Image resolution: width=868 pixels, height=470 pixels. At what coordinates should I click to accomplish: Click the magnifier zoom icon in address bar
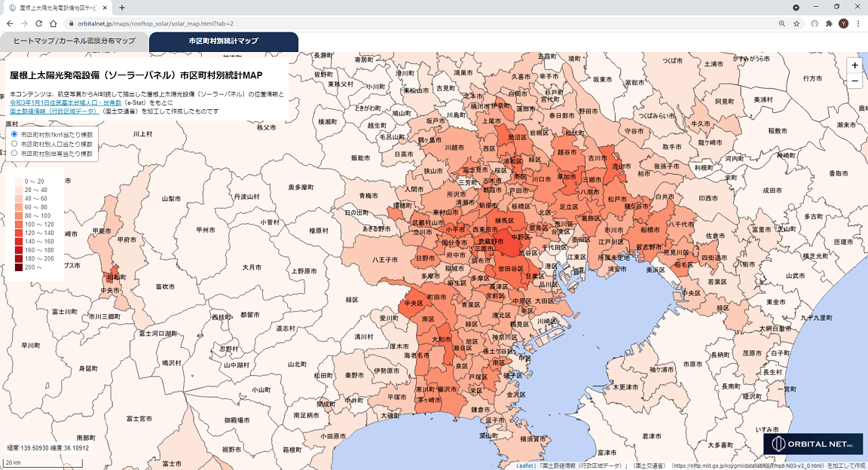(782, 23)
